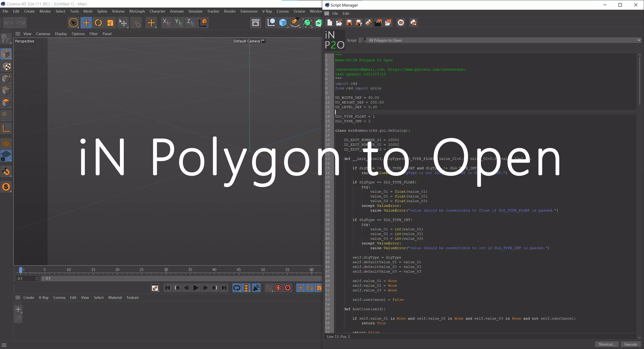Open the viewport hamburger menu icon
The width and height of the screenshot is (644, 349).
point(18,34)
